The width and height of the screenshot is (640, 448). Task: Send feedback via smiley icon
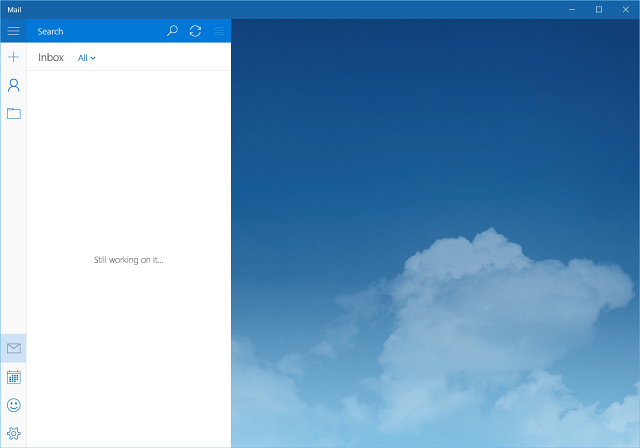tap(13, 405)
